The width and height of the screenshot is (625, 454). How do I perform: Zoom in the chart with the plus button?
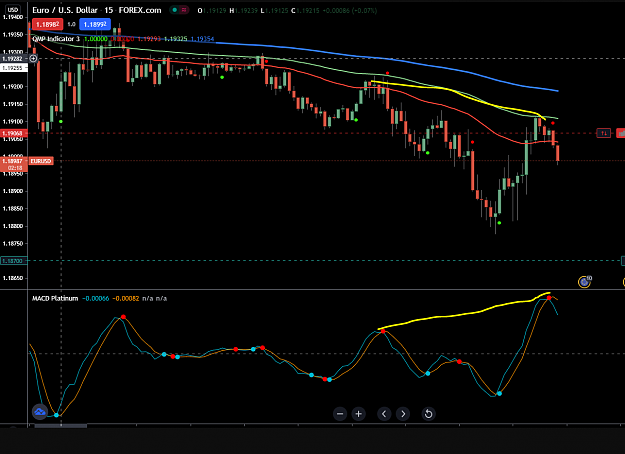(358, 414)
